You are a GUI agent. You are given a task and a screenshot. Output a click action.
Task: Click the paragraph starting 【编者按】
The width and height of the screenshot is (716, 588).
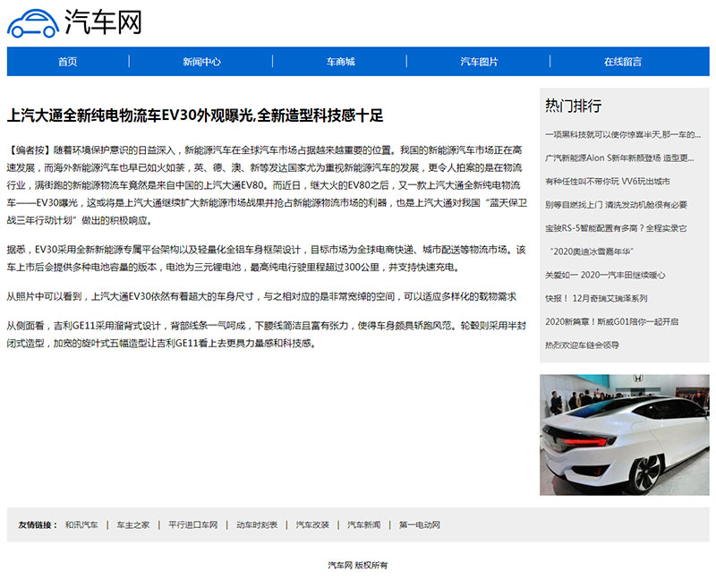pos(267,185)
